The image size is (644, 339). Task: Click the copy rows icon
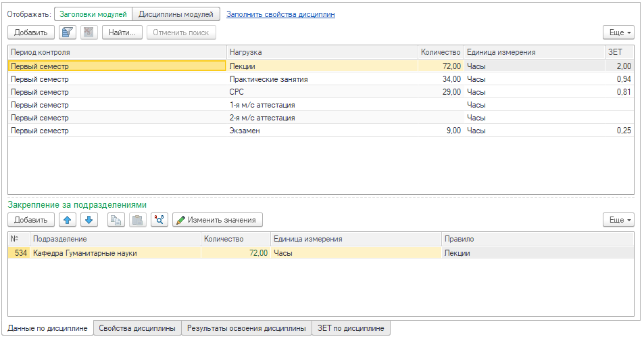pyautogui.click(x=116, y=220)
